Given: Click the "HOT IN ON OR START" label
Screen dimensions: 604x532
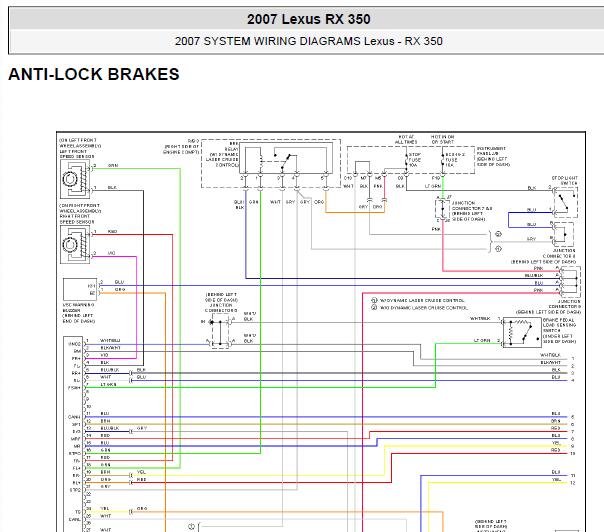Looking at the screenshot, I should [x=442, y=139].
